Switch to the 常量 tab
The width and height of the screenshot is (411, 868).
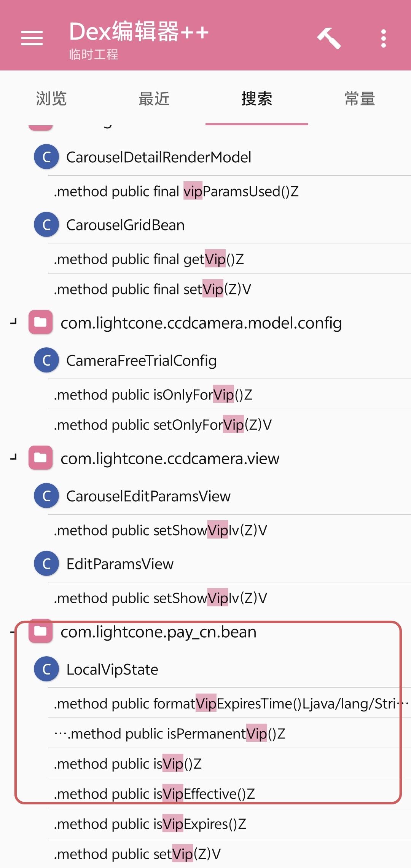[360, 99]
